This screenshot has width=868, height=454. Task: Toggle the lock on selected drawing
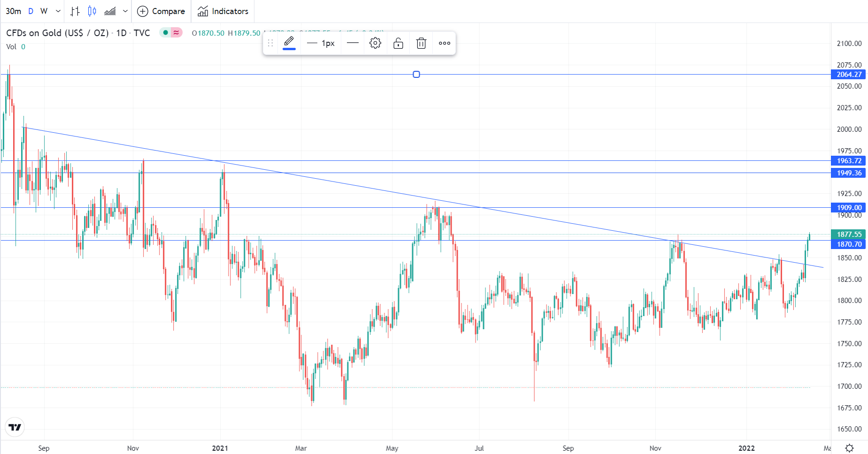point(398,43)
